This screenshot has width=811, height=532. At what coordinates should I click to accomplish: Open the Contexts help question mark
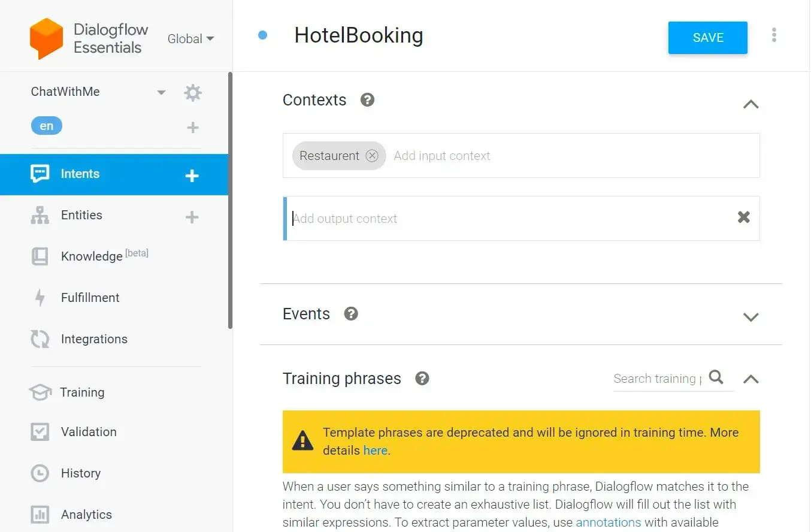tap(367, 100)
